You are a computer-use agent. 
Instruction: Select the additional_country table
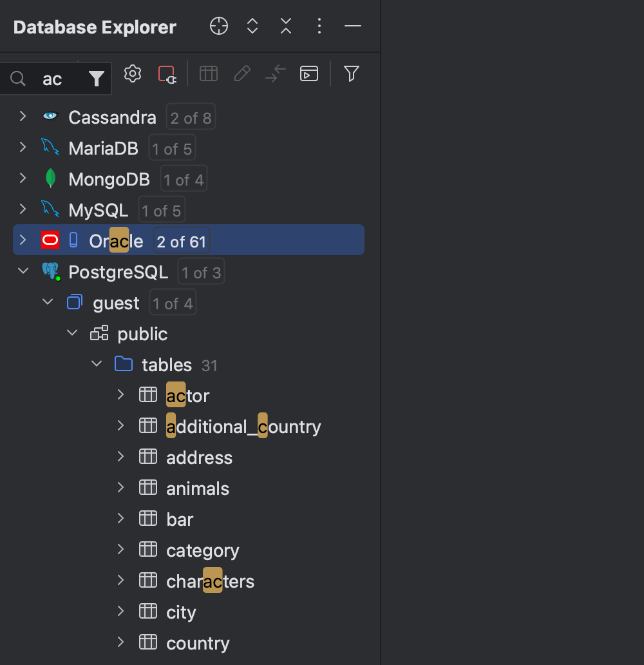coord(243,426)
